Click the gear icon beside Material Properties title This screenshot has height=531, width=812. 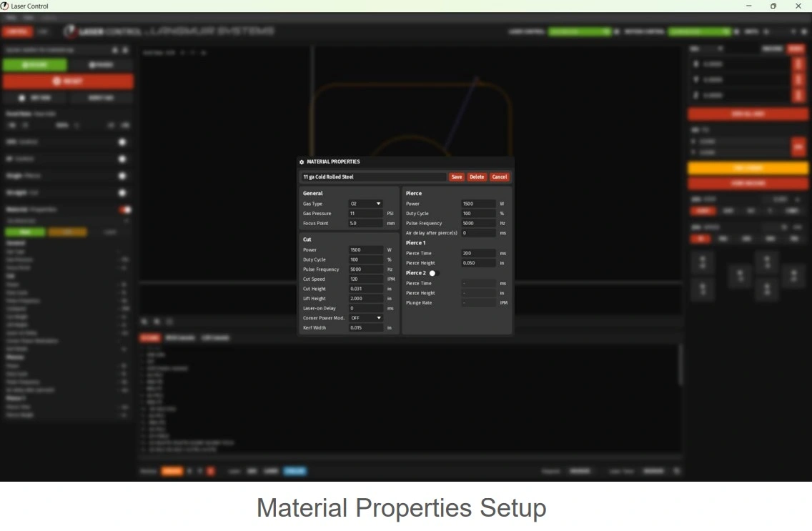(x=302, y=162)
